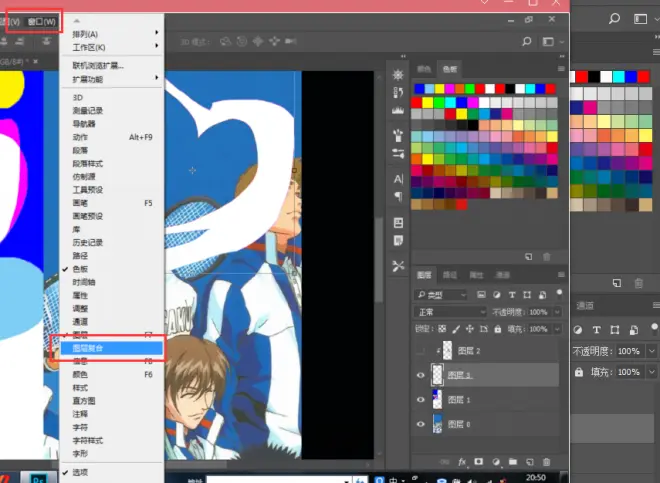660x483 pixels.
Task: Expand the 工作区(K) submenu arrow
Action: tap(157, 45)
